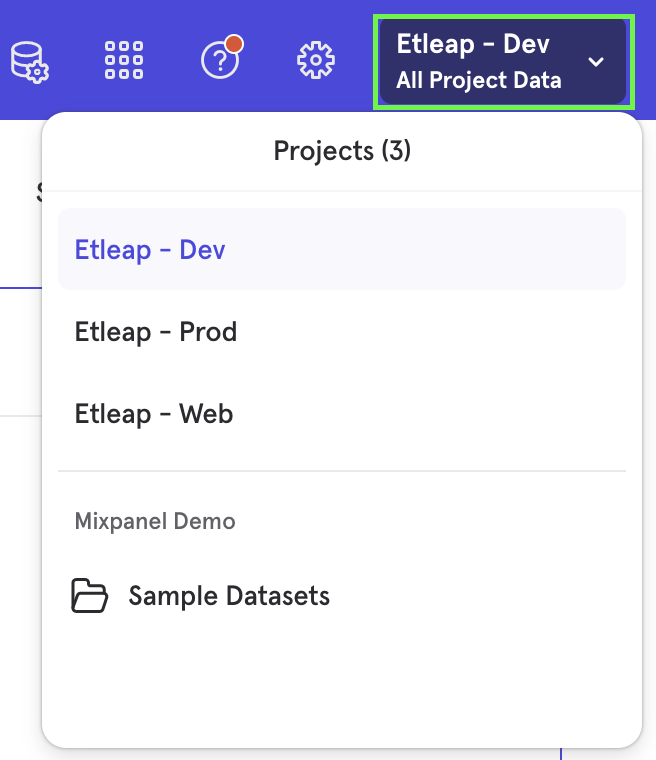Click the Etleap - Dev project switcher title
The image size is (656, 760).
[472, 44]
